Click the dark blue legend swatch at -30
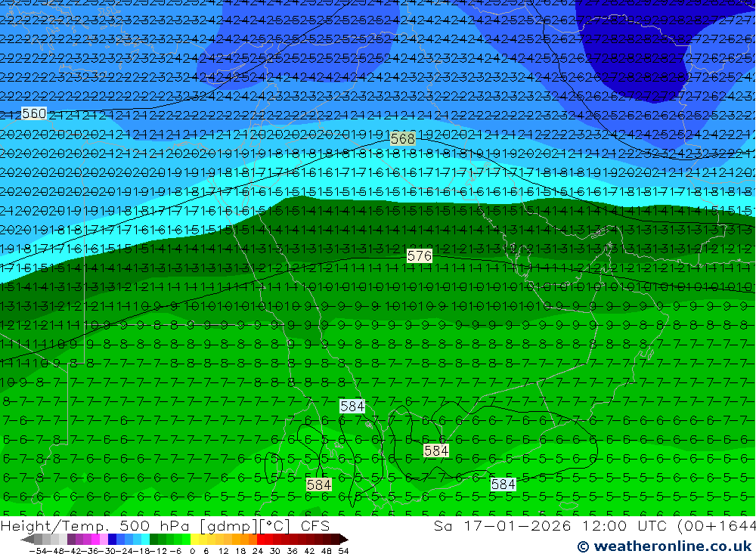Viewport: 756px width, 554px height. click(x=112, y=539)
